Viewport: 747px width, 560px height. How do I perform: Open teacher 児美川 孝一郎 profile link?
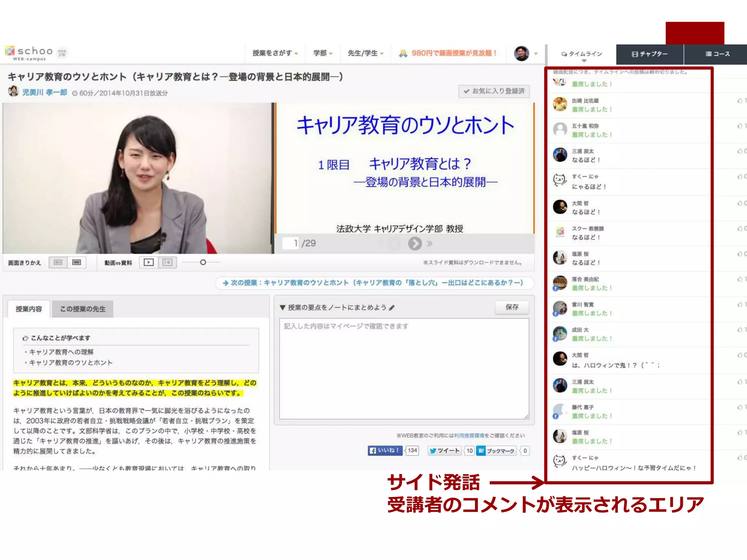(44, 92)
